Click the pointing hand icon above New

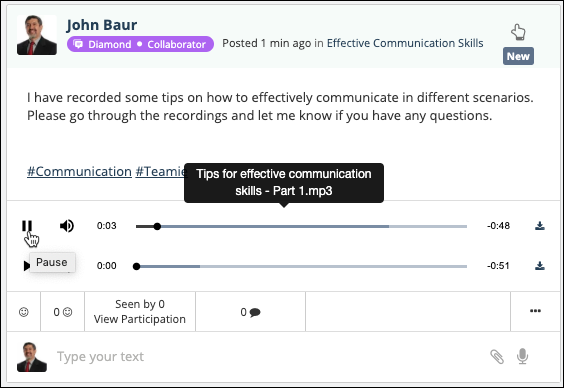coord(518,32)
